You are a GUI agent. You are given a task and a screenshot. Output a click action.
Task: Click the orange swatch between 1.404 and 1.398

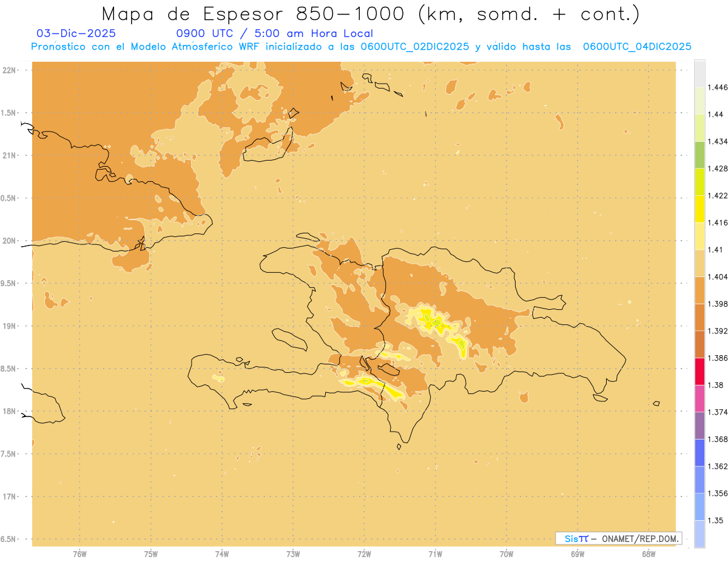(x=699, y=290)
